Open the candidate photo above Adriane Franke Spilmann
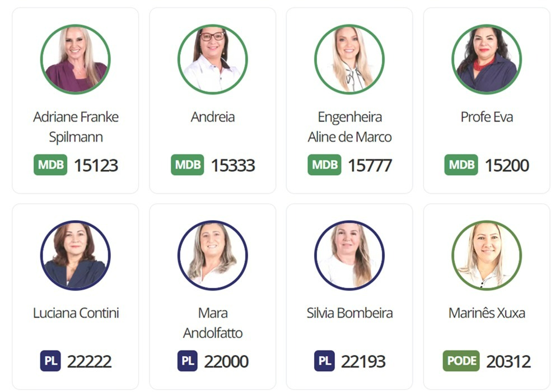Viewport: 560px width, 392px height. click(x=76, y=59)
